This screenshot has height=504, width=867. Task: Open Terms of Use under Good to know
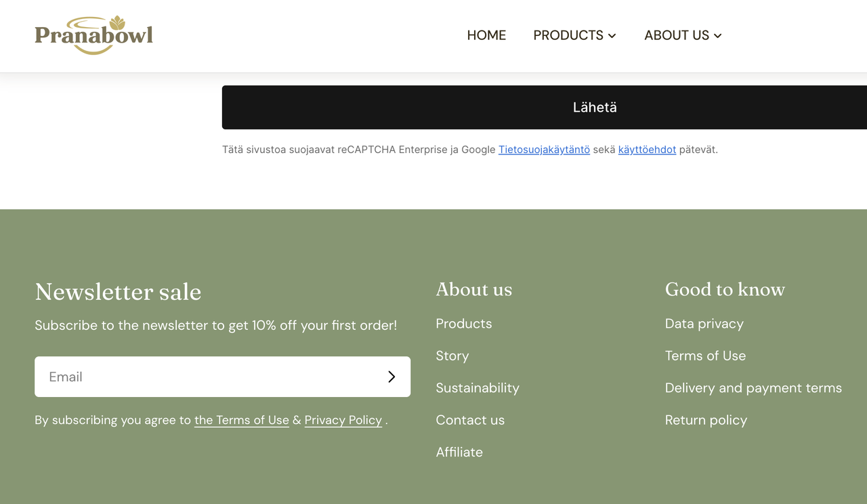705,356
